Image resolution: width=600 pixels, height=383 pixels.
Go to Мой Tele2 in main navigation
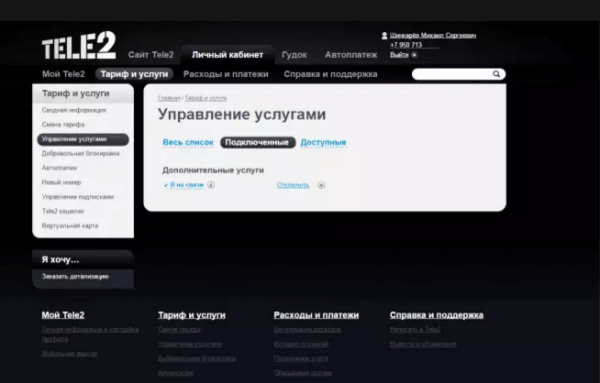click(x=64, y=74)
